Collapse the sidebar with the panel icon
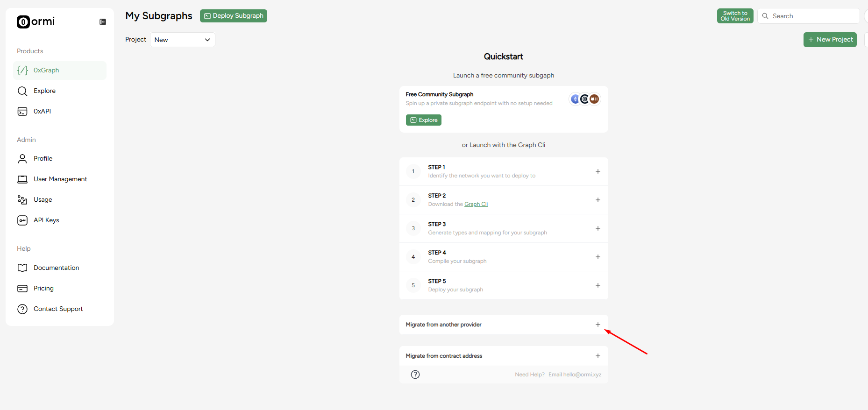The image size is (868, 410). click(x=103, y=22)
